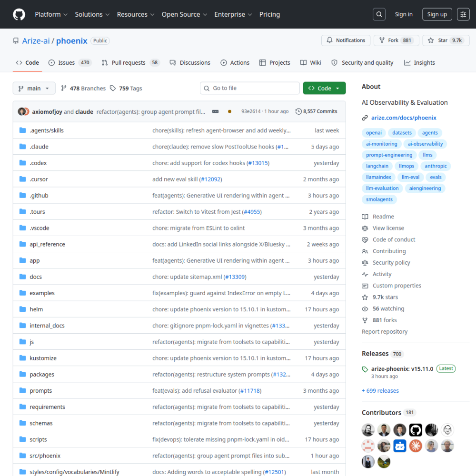Click the blue bot contributor avatar

tap(399, 446)
